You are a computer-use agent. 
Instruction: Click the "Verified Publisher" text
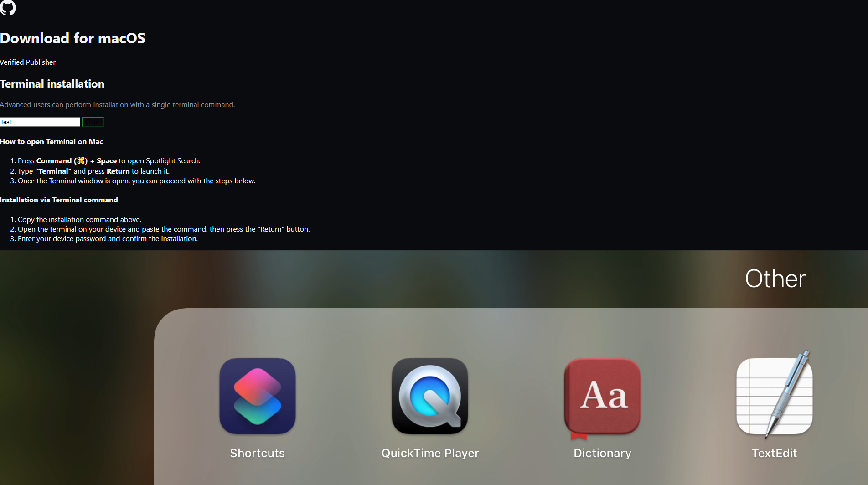click(28, 62)
